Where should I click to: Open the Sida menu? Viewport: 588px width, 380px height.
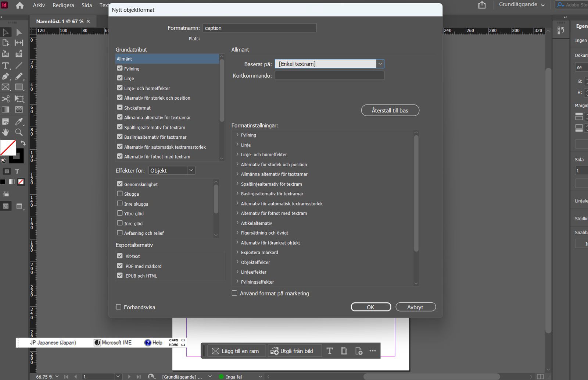(87, 5)
